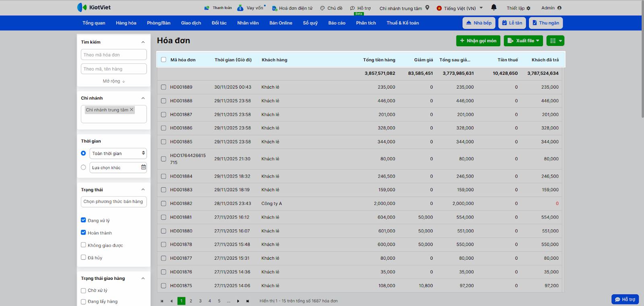The width and height of the screenshot is (644, 306).
Task: Open the Nhân viên menu
Action: pyautogui.click(x=248, y=23)
